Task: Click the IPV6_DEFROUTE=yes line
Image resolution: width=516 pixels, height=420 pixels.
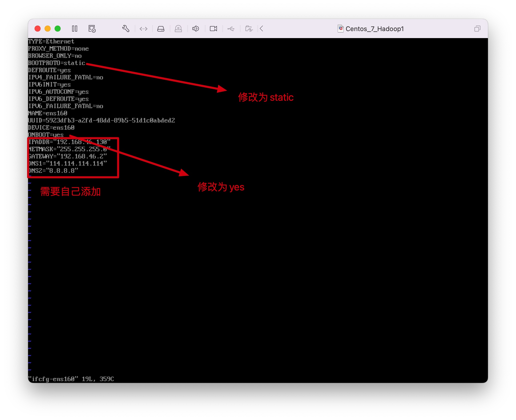Action: (x=58, y=99)
